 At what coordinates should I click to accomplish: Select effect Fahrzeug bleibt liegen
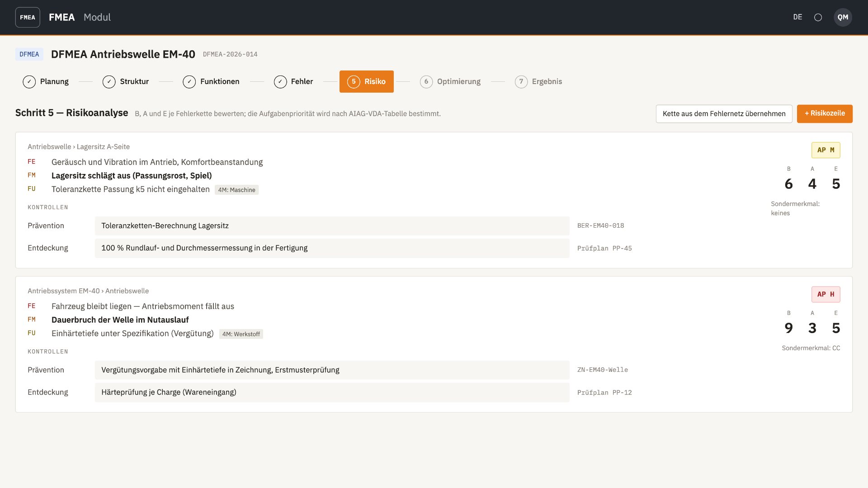click(143, 306)
